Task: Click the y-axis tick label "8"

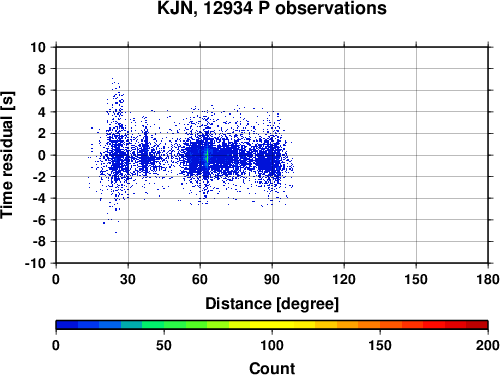Action: pos(42,69)
